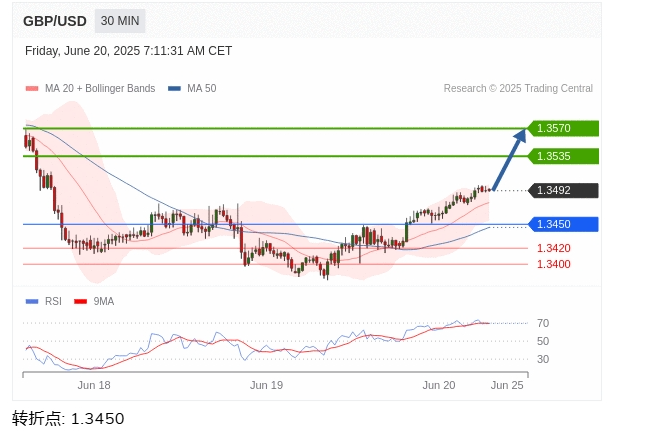662x435 pixels.
Task: Click the MA 50 legend text
Action: pos(202,89)
